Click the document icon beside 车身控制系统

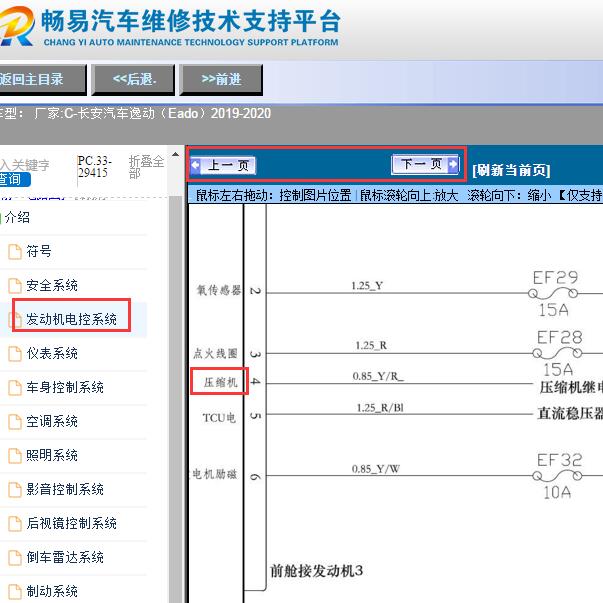15,388
